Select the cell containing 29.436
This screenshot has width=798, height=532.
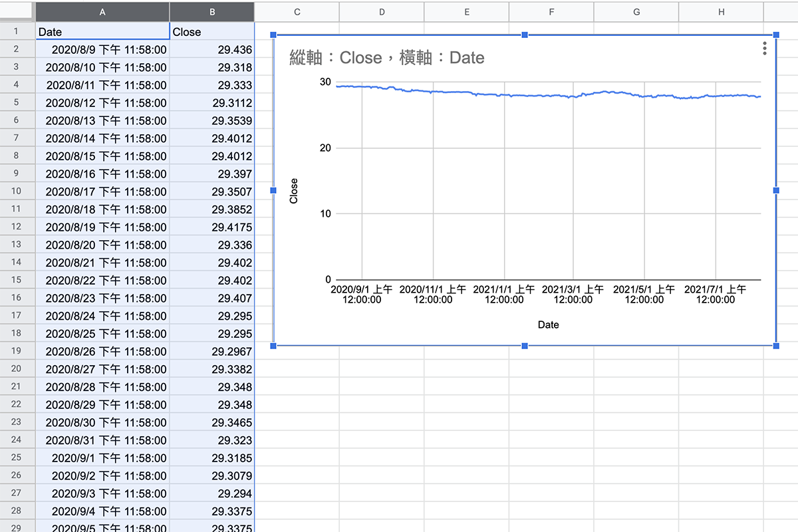click(x=211, y=49)
